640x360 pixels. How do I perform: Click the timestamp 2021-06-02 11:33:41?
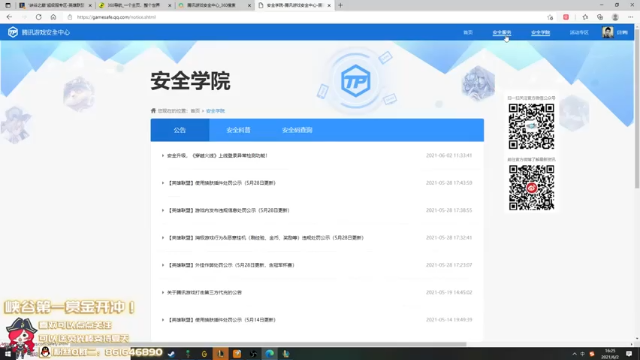pos(449,156)
